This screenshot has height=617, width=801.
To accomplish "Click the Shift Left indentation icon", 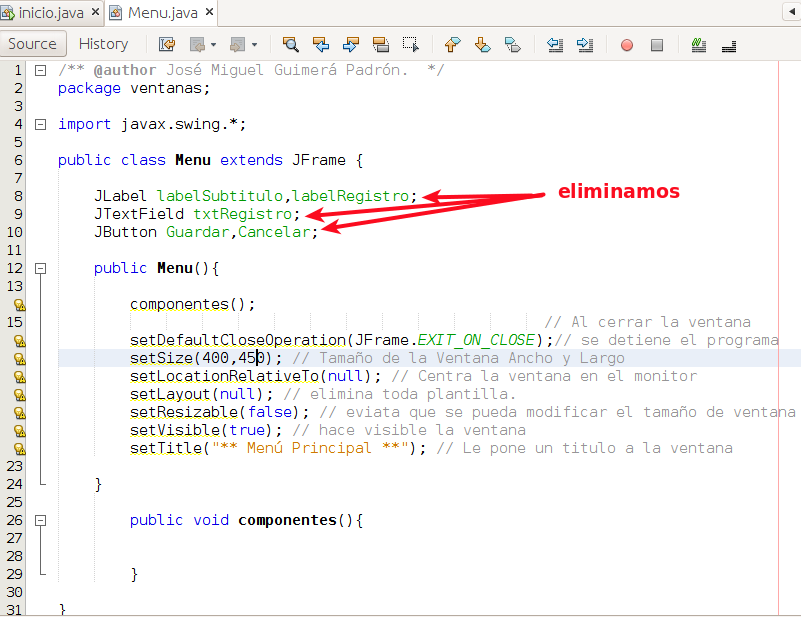I will 553,45.
